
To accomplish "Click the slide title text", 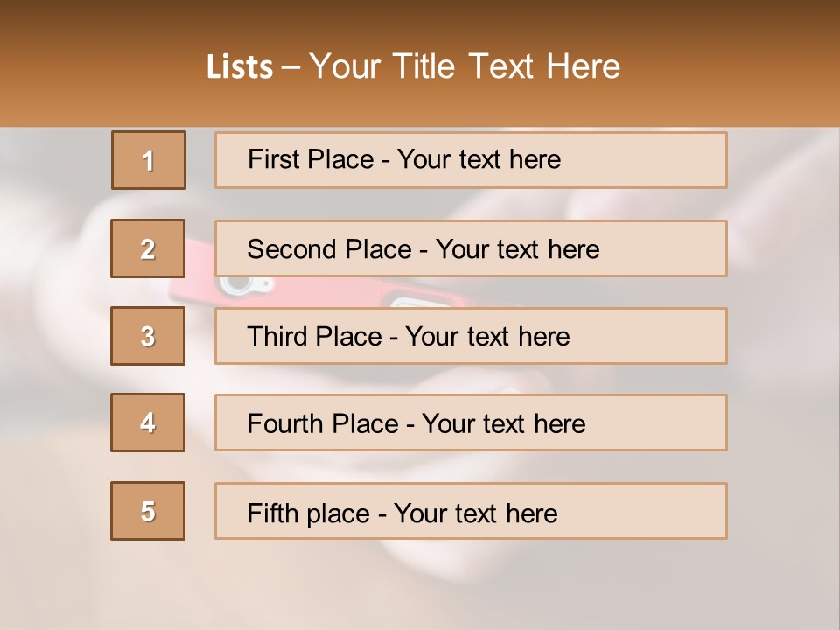I will point(413,66).
